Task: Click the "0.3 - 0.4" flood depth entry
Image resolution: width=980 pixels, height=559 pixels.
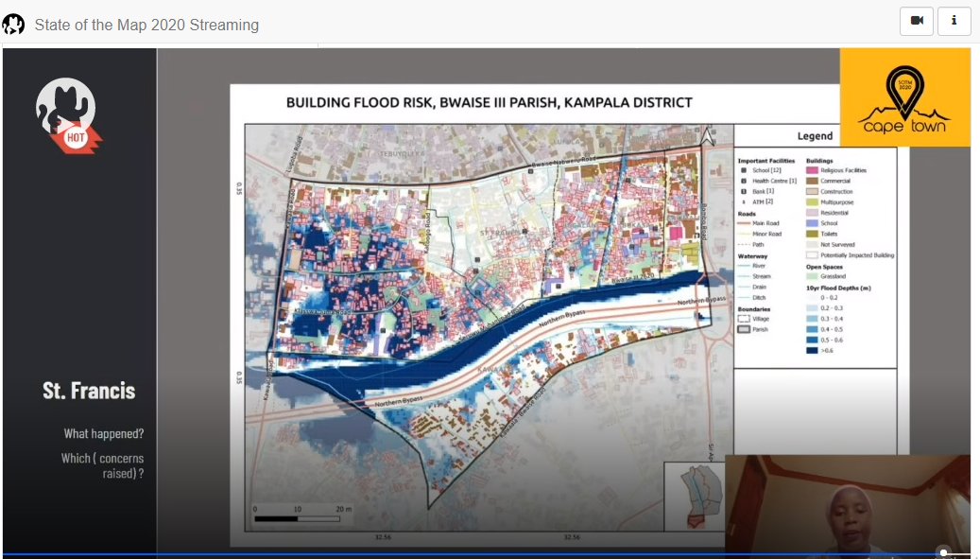Action: (832, 319)
